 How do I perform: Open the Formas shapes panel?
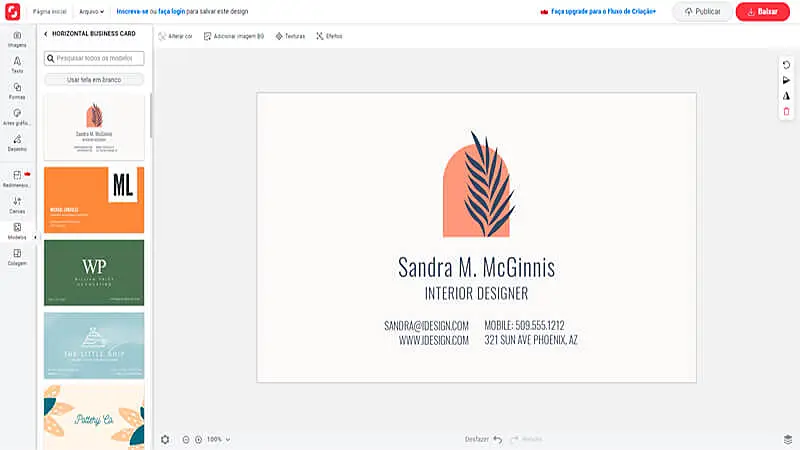coord(17,91)
